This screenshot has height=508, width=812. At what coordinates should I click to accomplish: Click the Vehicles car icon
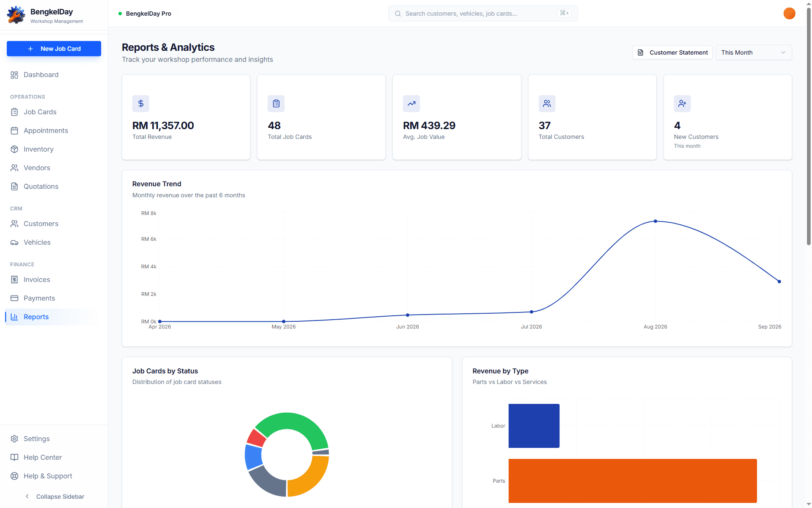[14, 243]
